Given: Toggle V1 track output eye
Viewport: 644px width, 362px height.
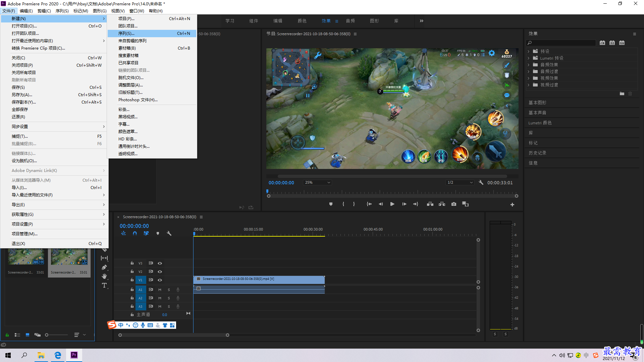Looking at the screenshot, I should tap(160, 280).
